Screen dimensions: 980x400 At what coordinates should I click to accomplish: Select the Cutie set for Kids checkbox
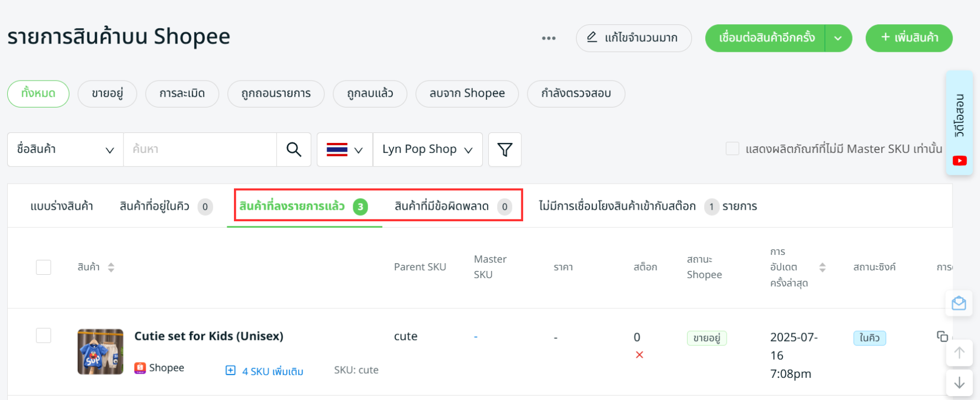44,335
